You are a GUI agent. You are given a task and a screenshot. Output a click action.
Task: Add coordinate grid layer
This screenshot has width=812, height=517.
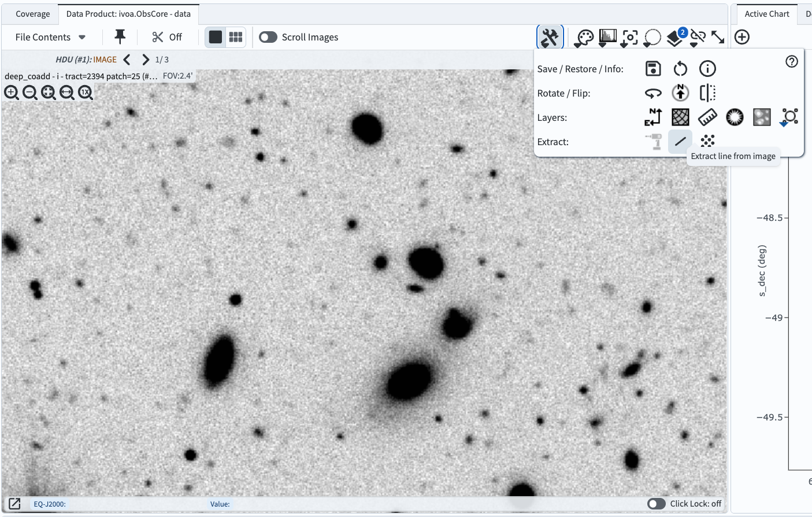(x=680, y=117)
